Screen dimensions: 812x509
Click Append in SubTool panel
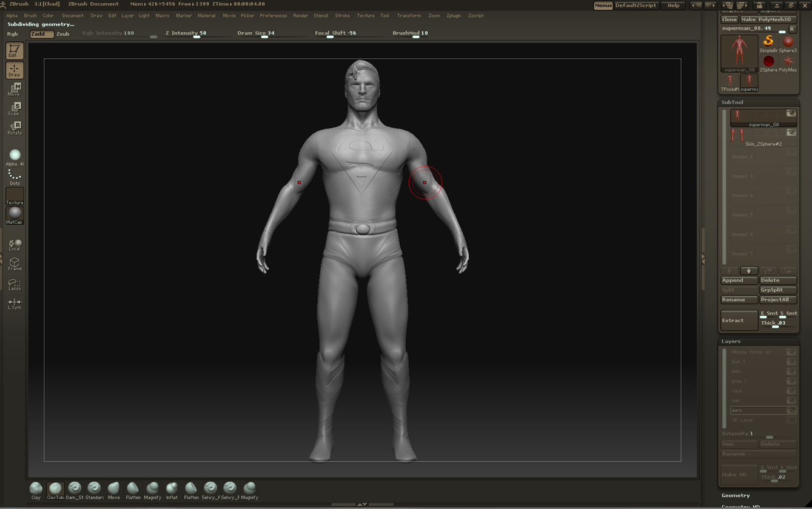[x=739, y=281]
